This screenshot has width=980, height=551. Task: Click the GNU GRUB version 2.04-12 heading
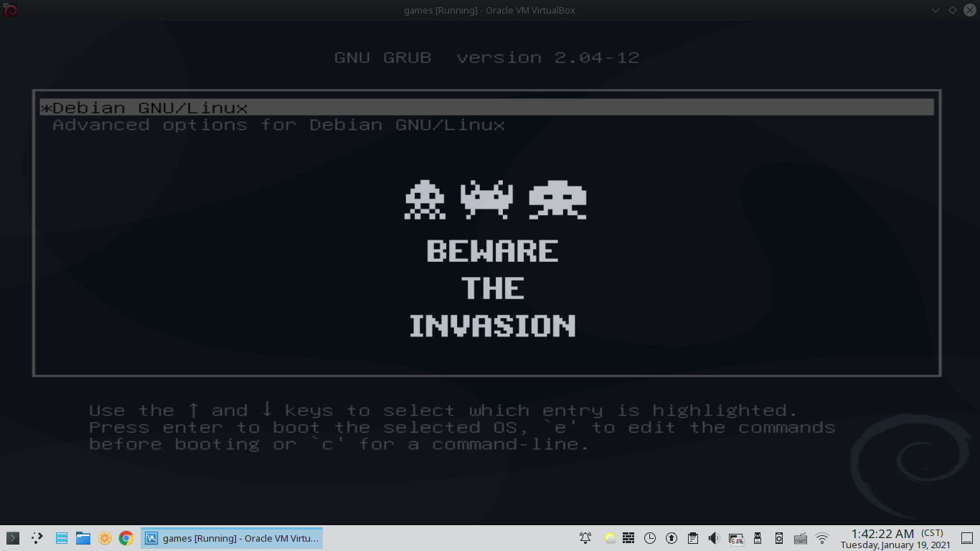click(487, 57)
